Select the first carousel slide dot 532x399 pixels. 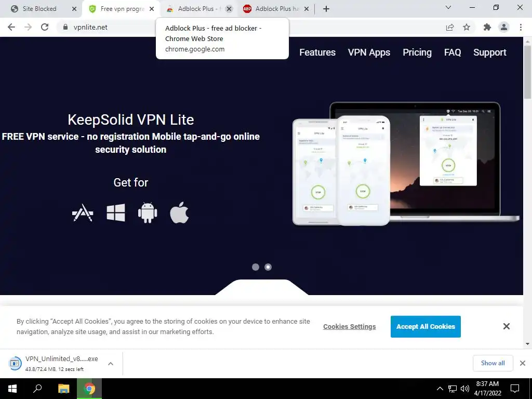(256, 267)
